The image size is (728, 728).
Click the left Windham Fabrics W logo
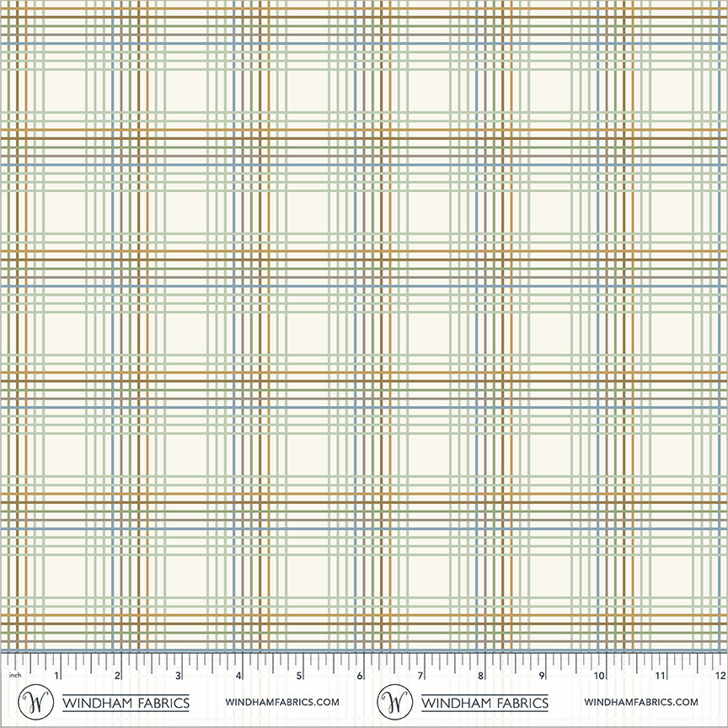pyautogui.click(x=35, y=702)
